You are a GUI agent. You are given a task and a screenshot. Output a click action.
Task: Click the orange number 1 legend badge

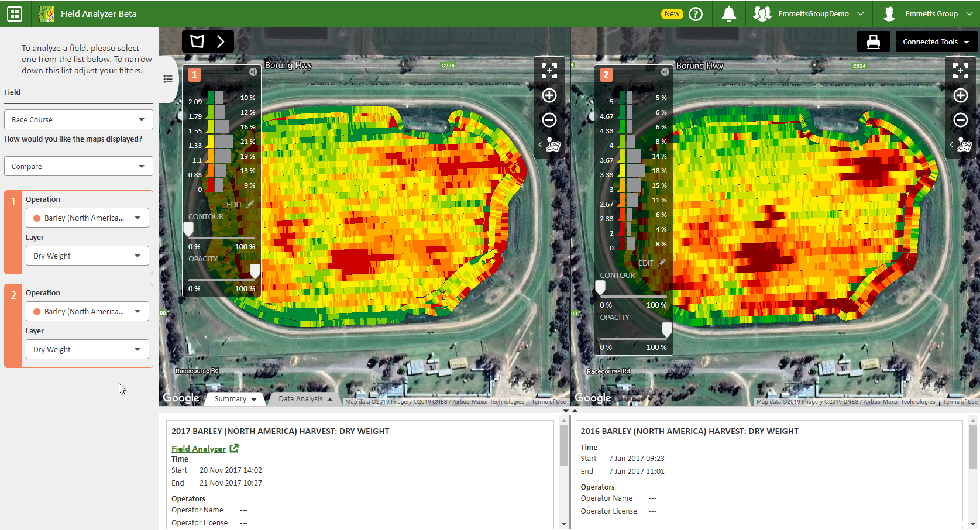pyautogui.click(x=194, y=75)
